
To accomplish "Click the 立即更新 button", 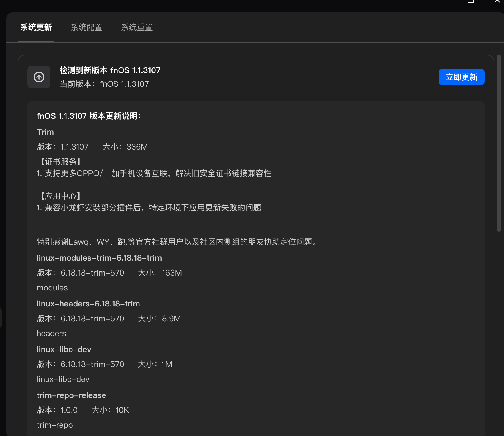I will tap(461, 77).
